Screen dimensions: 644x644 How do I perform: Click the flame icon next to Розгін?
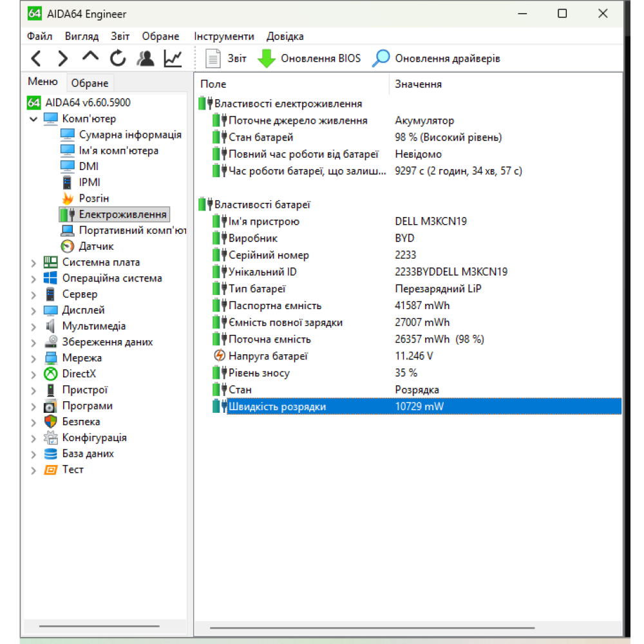point(68,198)
